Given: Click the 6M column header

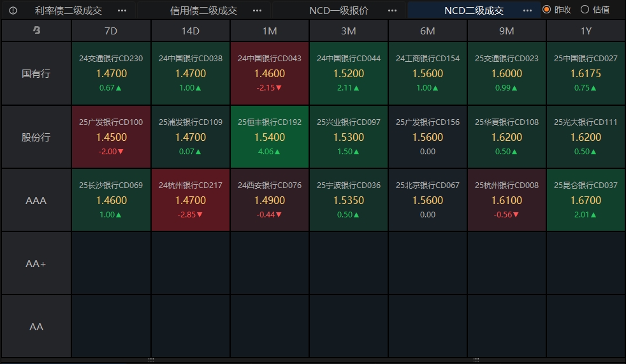Looking at the screenshot, I should 428,31.
